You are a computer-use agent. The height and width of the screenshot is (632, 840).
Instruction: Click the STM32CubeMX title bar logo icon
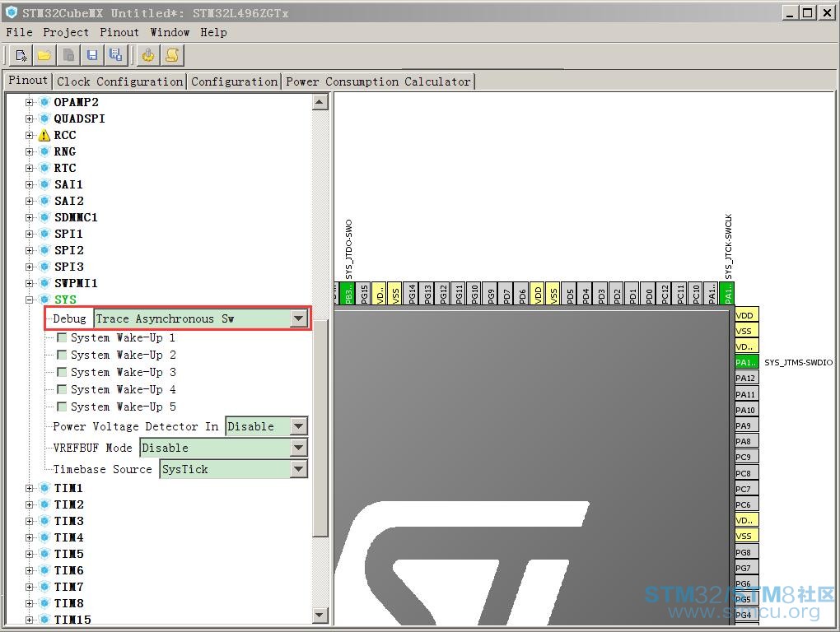12,12
